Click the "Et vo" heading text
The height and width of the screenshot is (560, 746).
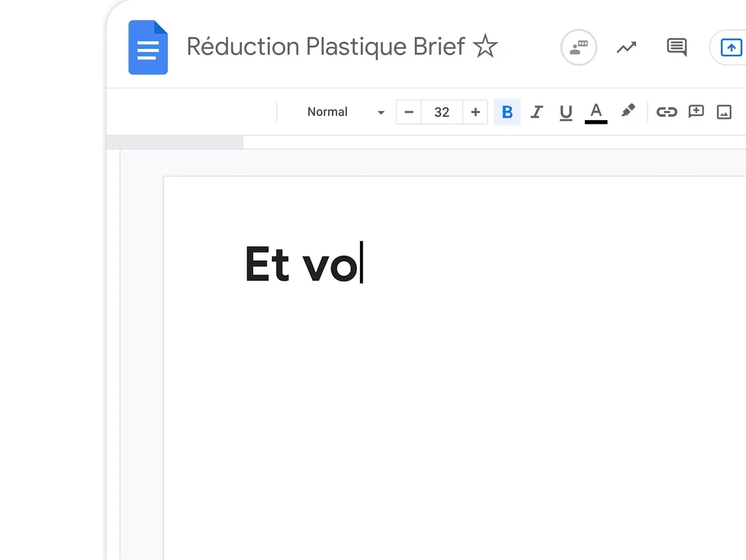click(301, 265)
